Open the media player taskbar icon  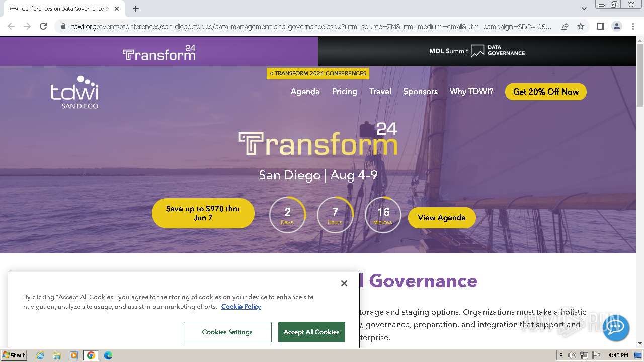tap(74, 355)
